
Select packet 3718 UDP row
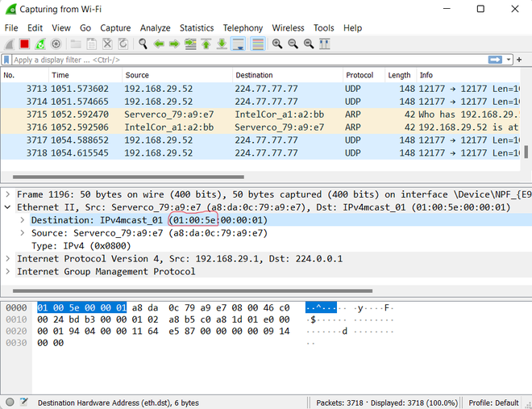click(x=260, y=153)
